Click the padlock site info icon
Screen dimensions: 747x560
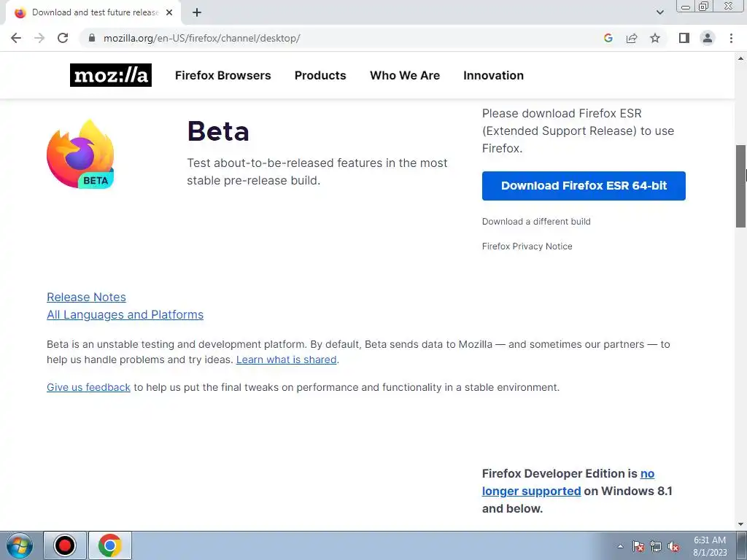(x=92, y=38)
